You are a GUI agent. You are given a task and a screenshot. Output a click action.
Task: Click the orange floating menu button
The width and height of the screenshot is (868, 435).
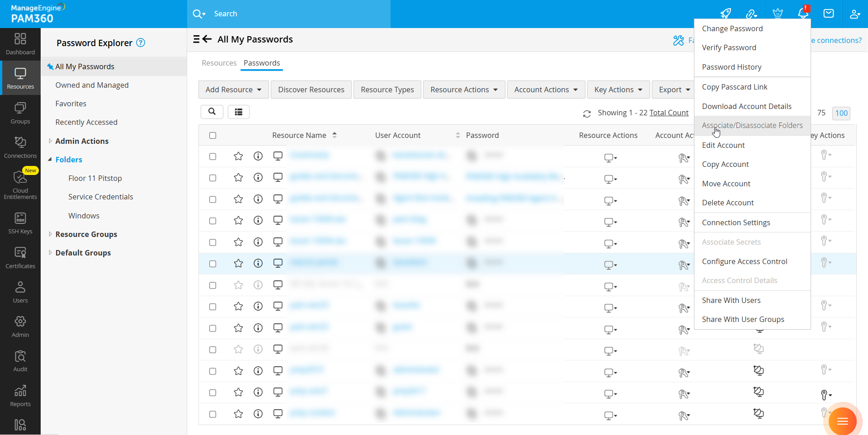point(842,421)
